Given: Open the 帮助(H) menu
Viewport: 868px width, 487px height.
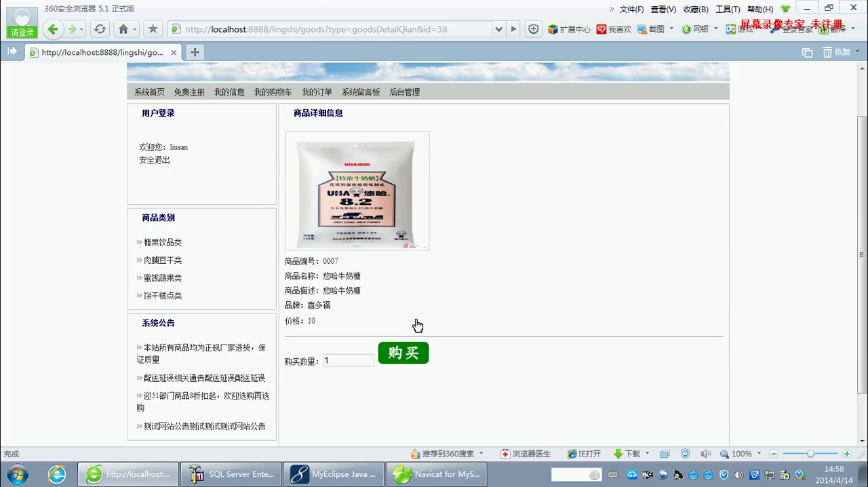Looking at the screenshot, I should pos(760,9).
